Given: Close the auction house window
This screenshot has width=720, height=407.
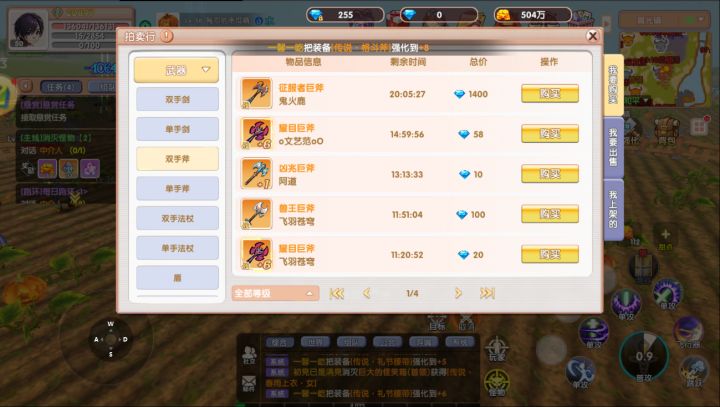Looking at the screenshot, I should (x=592, y=36).
